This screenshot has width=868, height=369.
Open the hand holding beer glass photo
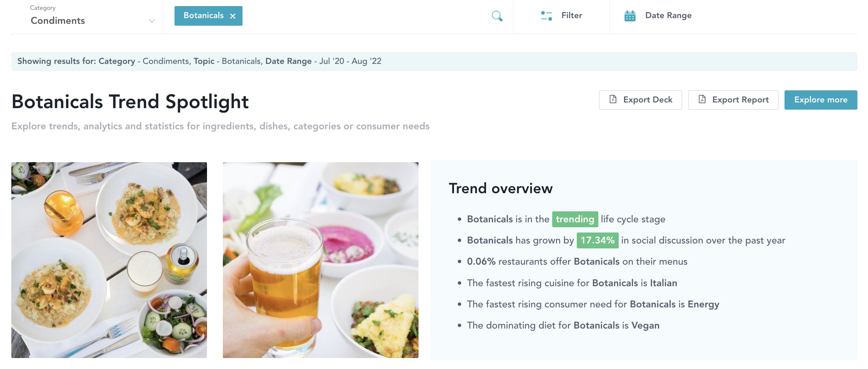pyautogui.click(x=321, y=260)
